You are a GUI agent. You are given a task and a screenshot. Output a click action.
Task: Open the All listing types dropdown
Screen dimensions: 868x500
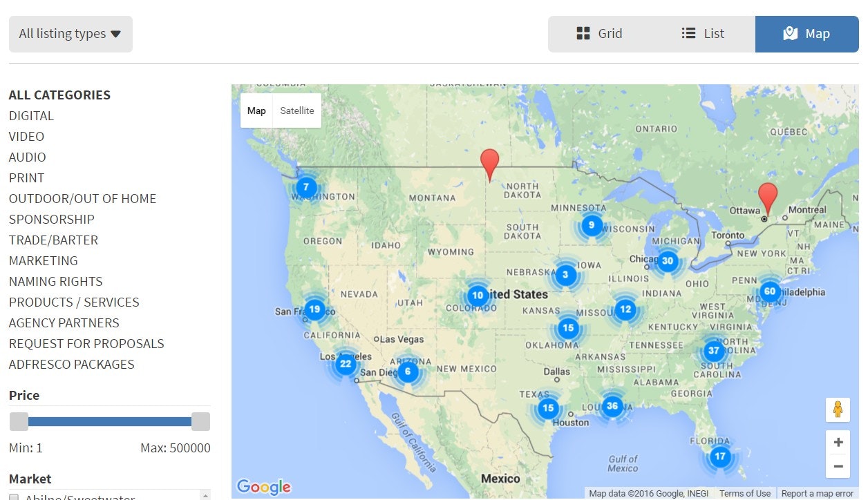(x=70, y=34)
